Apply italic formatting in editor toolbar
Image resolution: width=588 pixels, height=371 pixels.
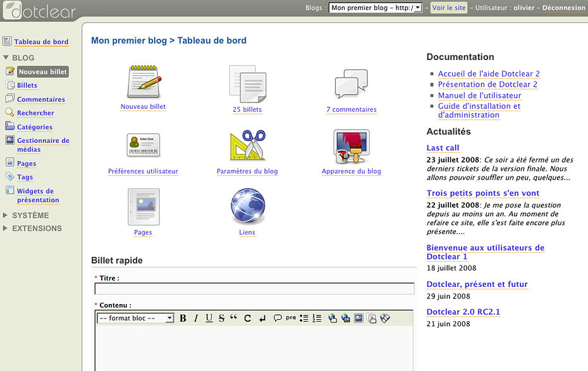[x=196, y=319]
